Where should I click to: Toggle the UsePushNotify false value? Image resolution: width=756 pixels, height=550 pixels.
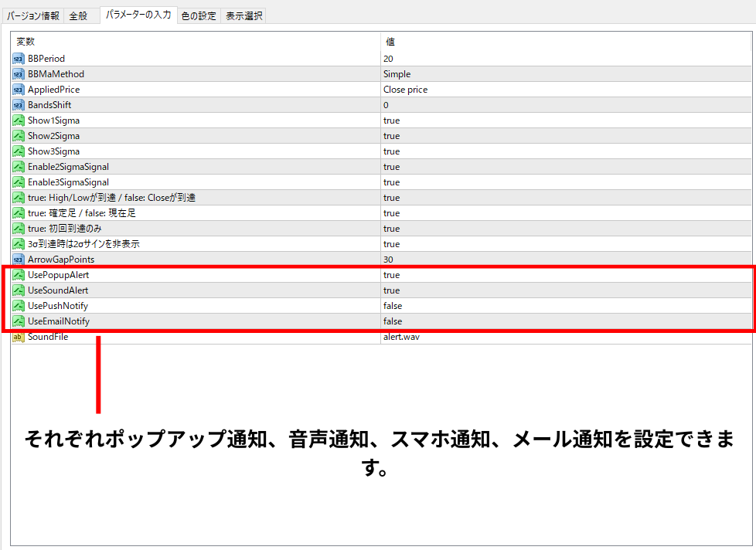[393, 306]
